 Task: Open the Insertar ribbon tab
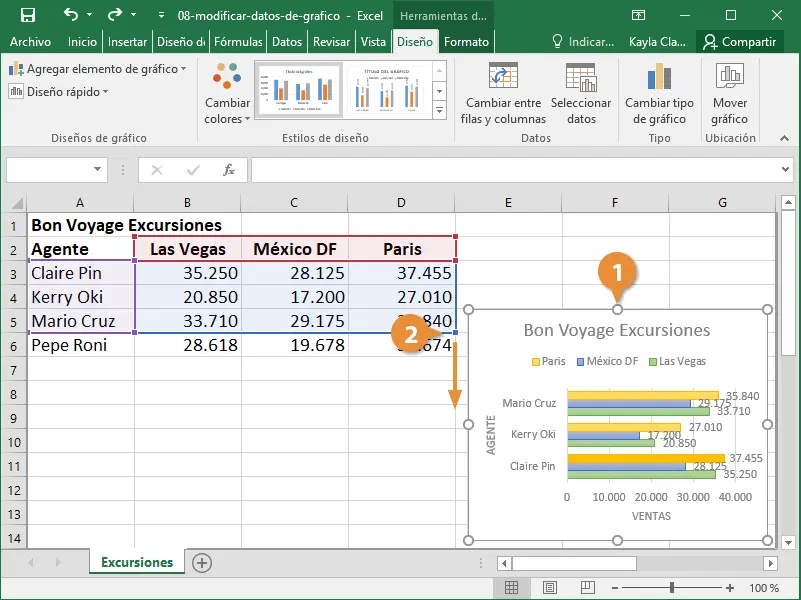[127, 42]
